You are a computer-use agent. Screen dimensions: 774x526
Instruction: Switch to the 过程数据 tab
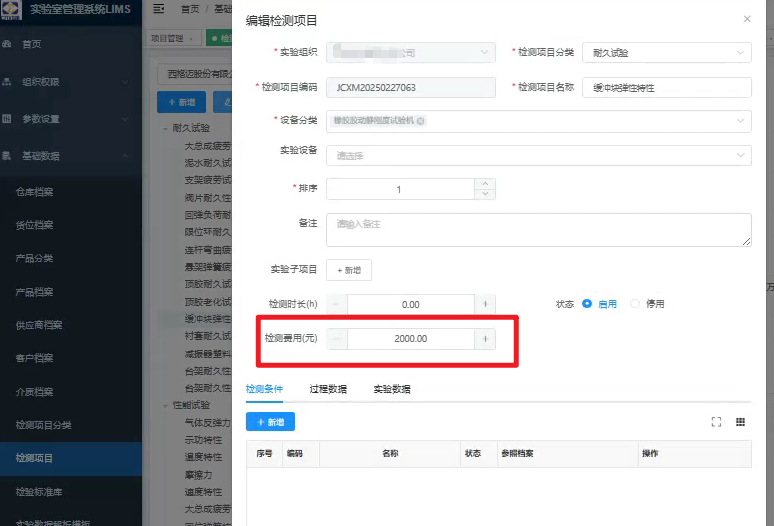(x=328, y=389)
